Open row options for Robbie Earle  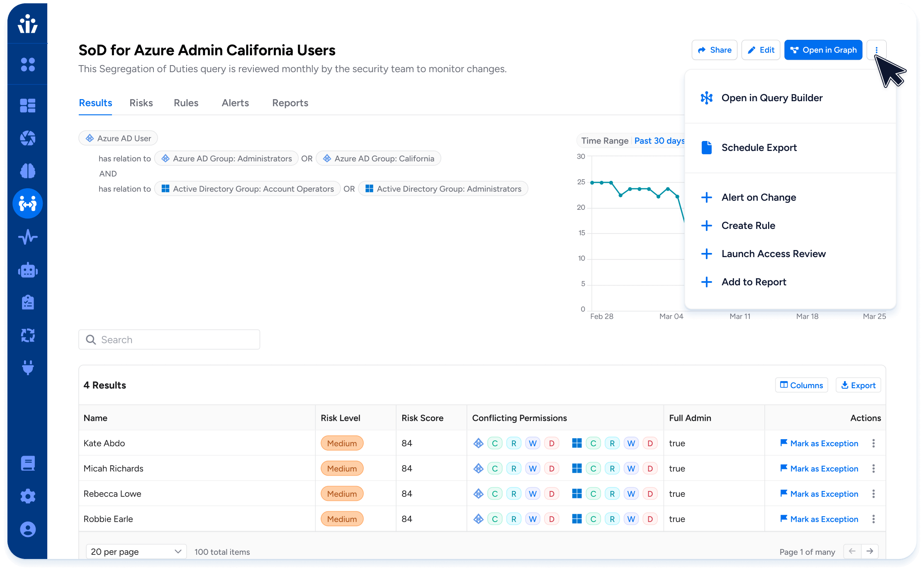coord(873,519)
